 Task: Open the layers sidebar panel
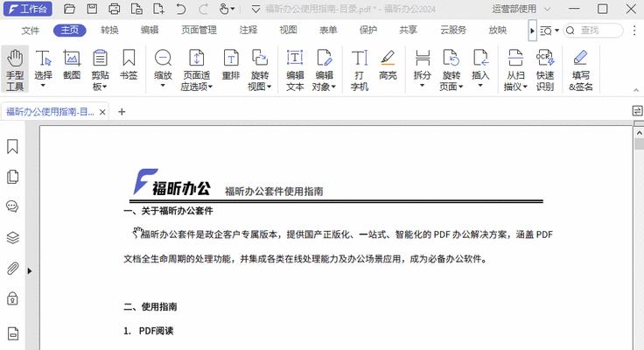[13, 237]
